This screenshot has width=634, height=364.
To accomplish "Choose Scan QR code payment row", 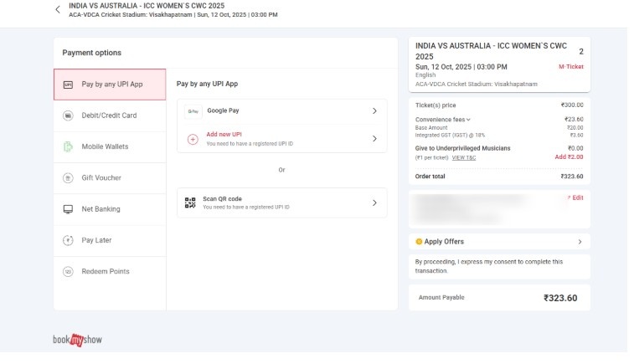I will tap(281, 203).
